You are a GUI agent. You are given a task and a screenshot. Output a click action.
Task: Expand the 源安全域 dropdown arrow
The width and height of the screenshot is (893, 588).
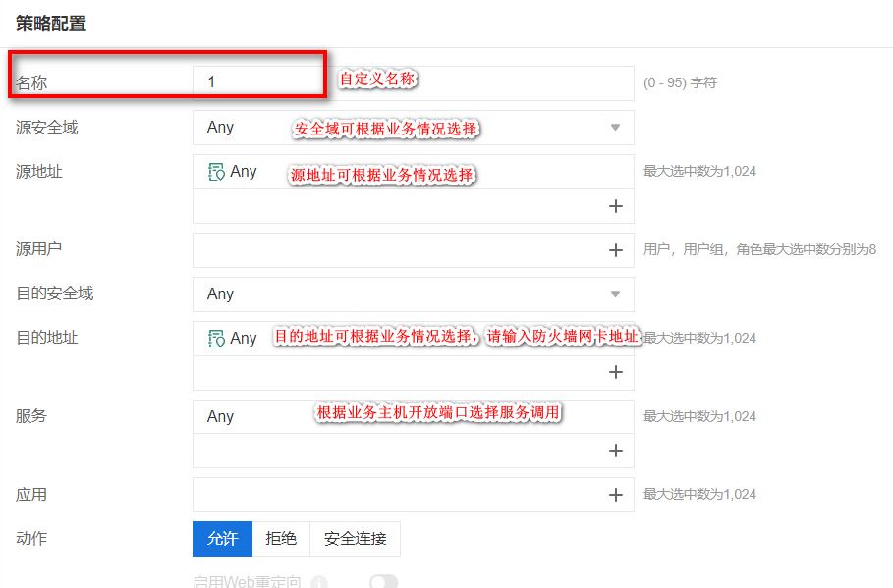pyautogui.click(x=616, y=128)
